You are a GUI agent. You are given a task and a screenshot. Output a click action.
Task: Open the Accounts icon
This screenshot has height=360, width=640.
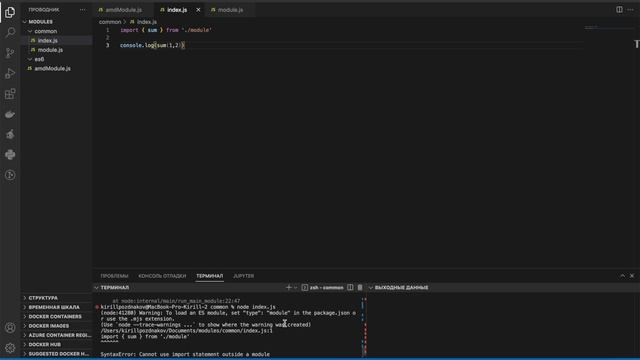click(10, 327)
